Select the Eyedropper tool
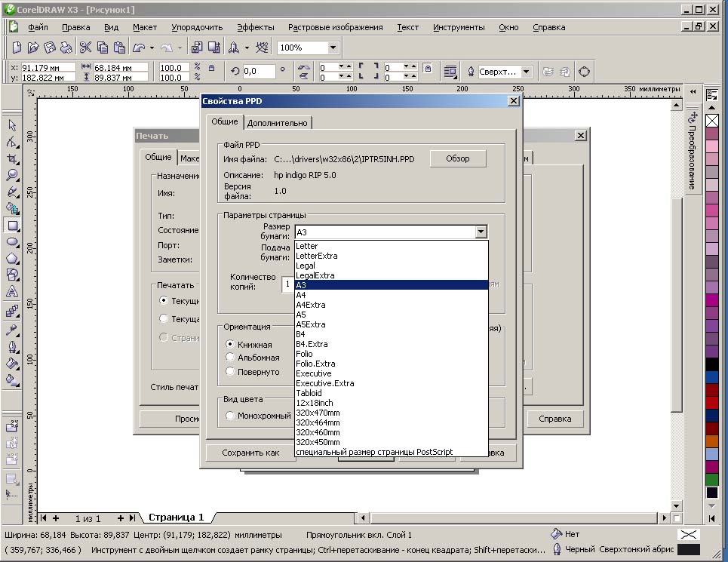Screen dimensions: 728x562 12,330
